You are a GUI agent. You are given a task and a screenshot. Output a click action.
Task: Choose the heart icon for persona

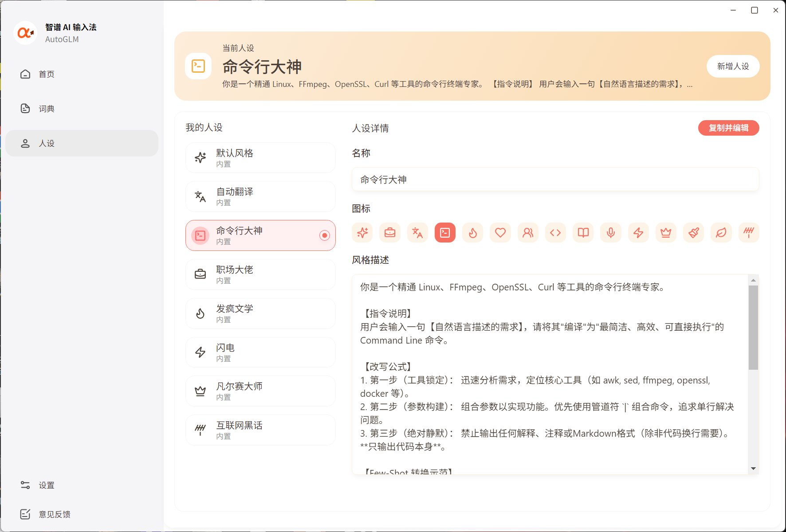point(500,233)
